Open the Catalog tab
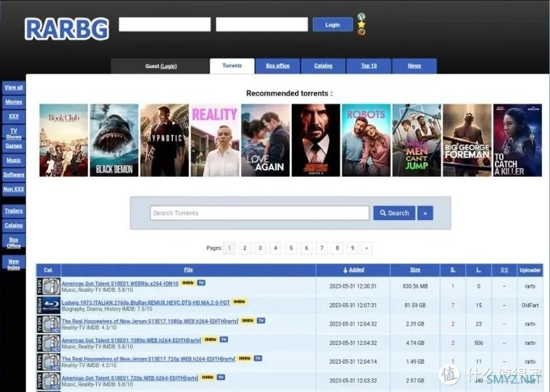Image resolution: width=550 pixels, height=392 pixels. (x=323, y=66)
